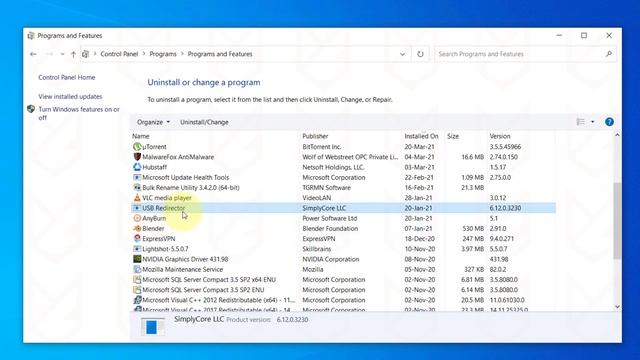
Task: Click the Programs and Features title bar icon
Action: coord(31,36)
